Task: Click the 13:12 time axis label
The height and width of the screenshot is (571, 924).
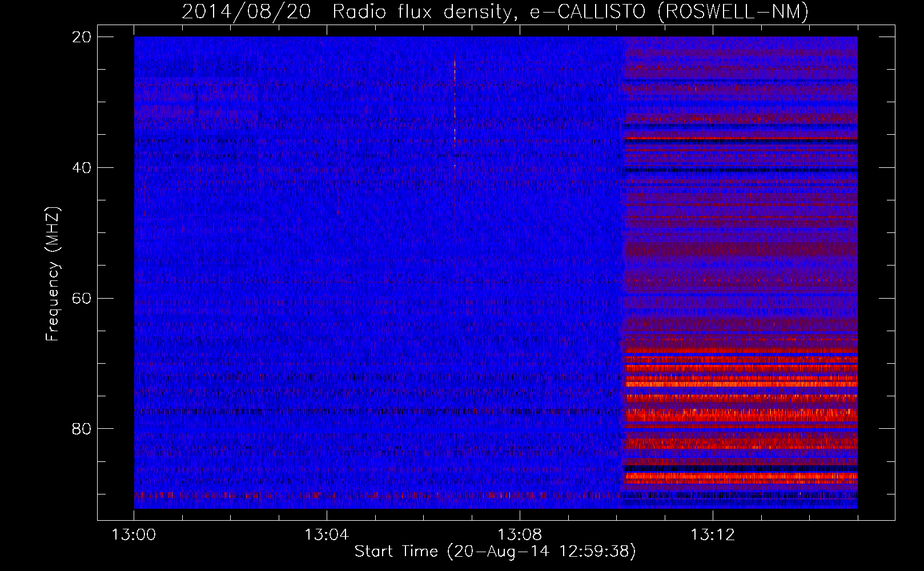Action: [713, 535]
